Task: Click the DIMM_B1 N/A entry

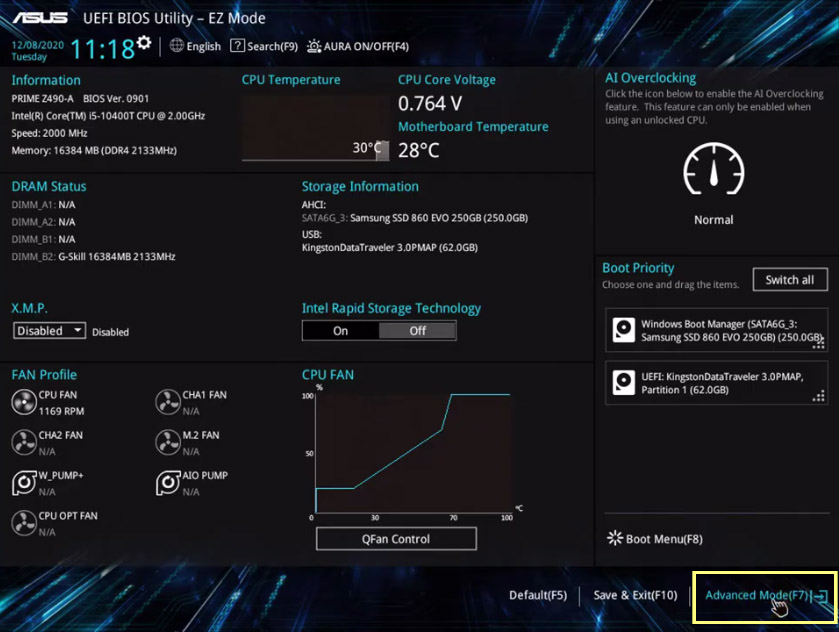Action: pos(43,239)
